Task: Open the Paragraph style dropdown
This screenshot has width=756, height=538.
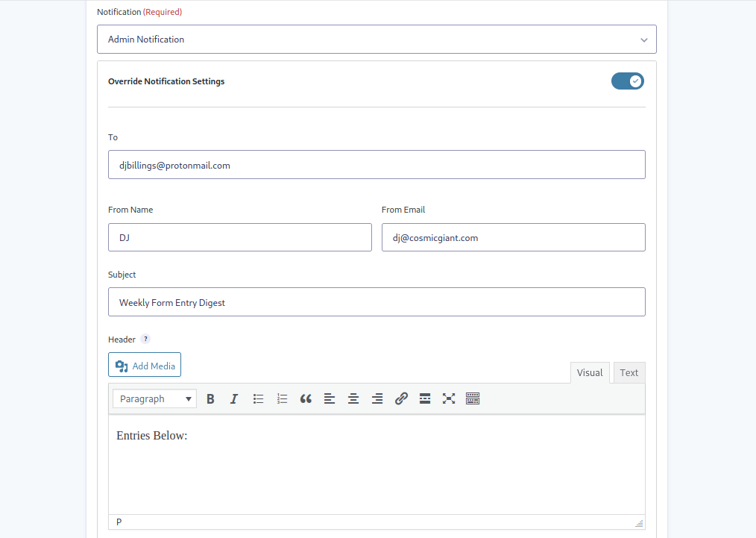Action: [x=154, y=398]
